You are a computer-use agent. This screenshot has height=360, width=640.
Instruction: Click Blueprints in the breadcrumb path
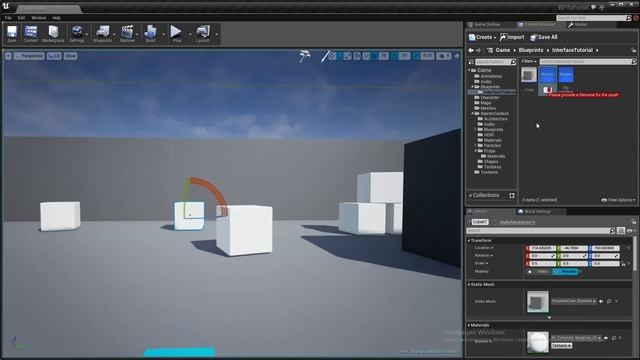point(531,50)
